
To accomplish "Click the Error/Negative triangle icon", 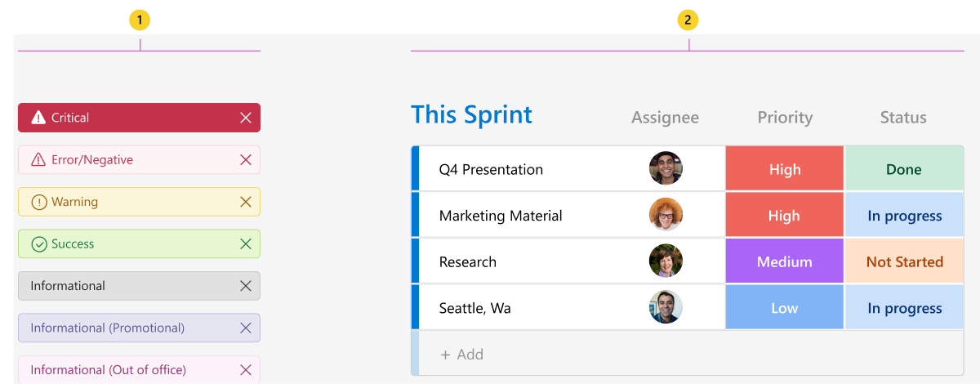I will click(x=38, y=160).
